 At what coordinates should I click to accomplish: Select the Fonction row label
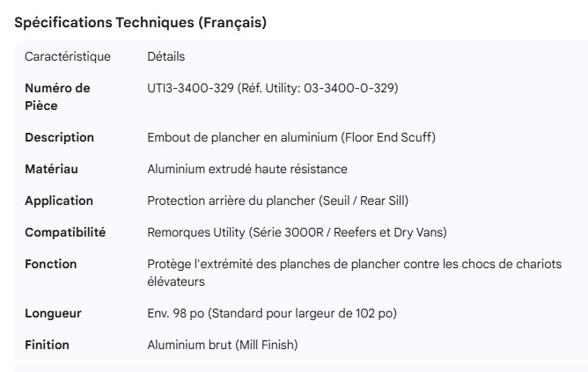tap(50, 265)
